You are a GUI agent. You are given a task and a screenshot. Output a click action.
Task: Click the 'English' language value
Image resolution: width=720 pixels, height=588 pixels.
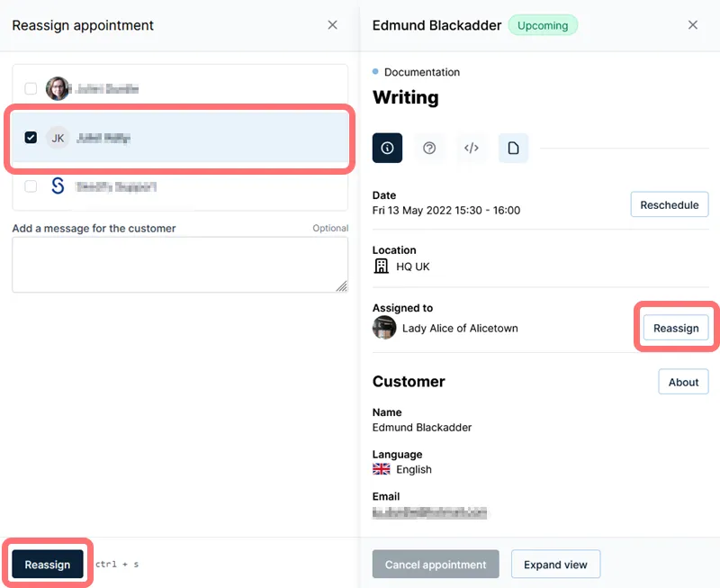414,469
